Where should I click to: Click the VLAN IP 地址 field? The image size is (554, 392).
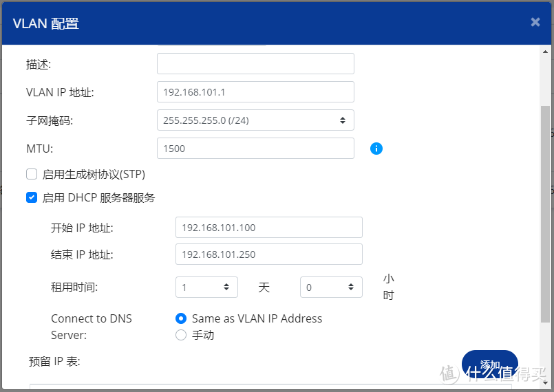(255, 92)
